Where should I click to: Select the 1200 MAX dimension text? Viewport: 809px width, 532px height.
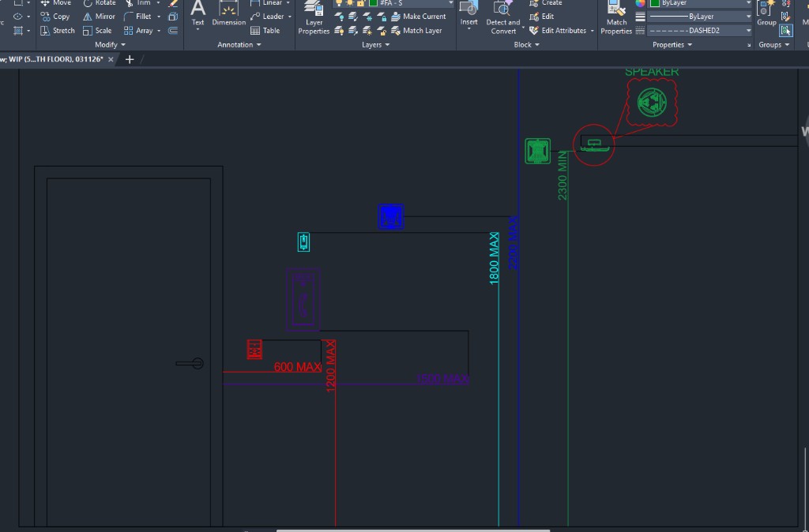(331, 366)
